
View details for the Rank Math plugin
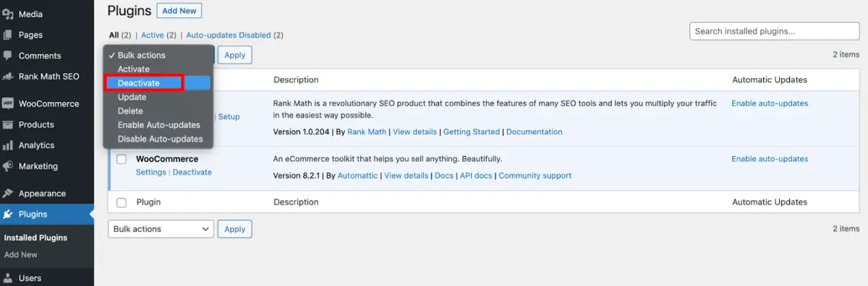coord(414,132)
